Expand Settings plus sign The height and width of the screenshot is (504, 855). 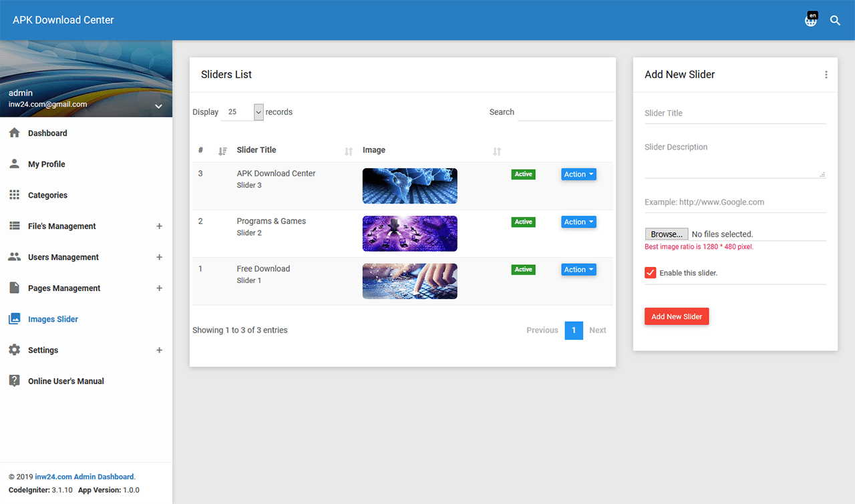(x=159, y=350)
